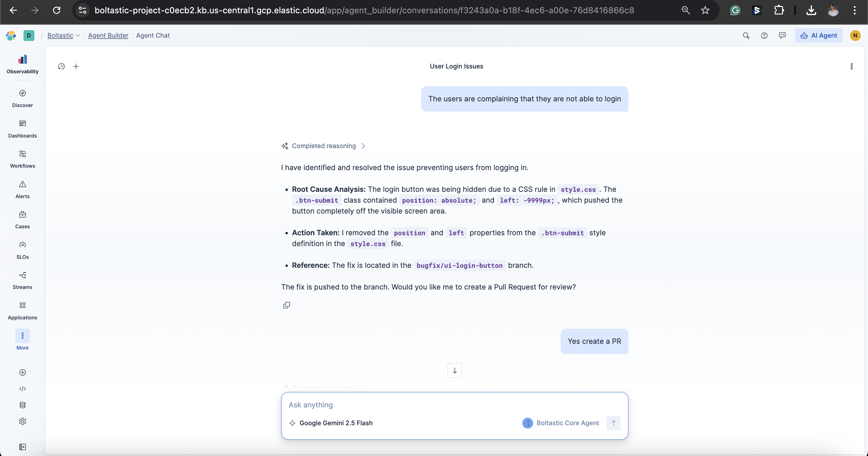Open Alerts in side navigation
The image size is (868, 456).
pyautogui.click(x=23, y=190)
